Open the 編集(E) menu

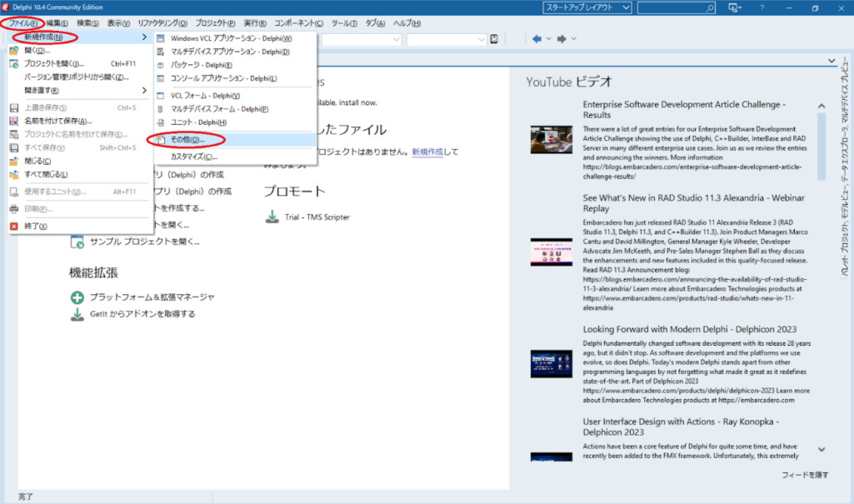(57, 23)
